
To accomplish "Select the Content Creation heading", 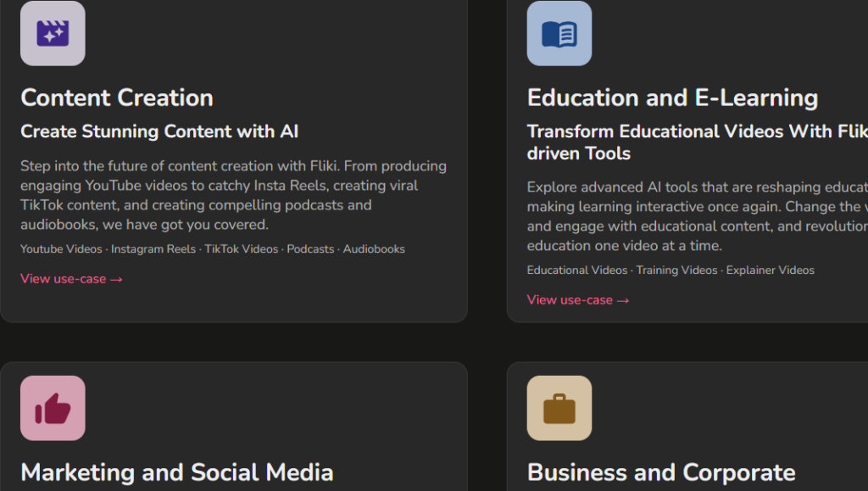I will click(117, 98).
